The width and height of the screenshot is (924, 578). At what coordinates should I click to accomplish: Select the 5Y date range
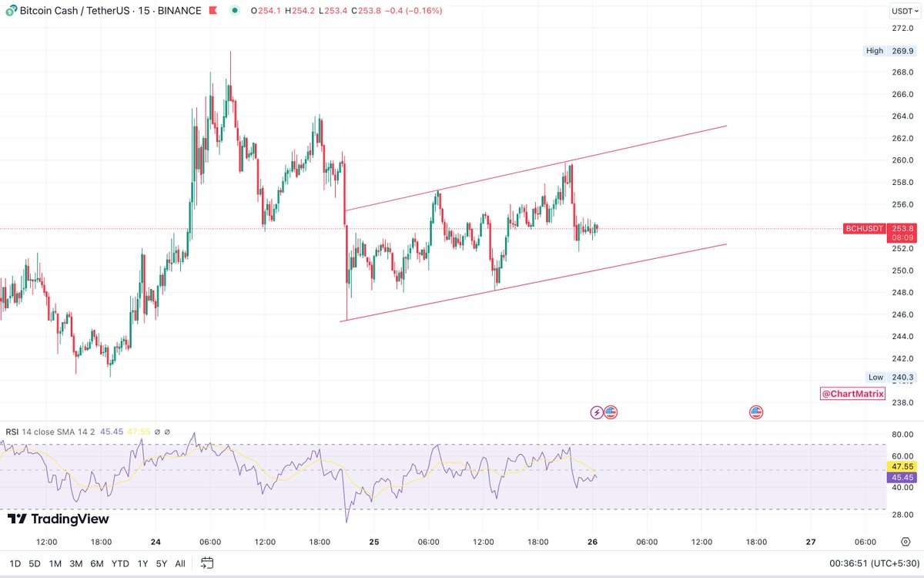(161, 563)
